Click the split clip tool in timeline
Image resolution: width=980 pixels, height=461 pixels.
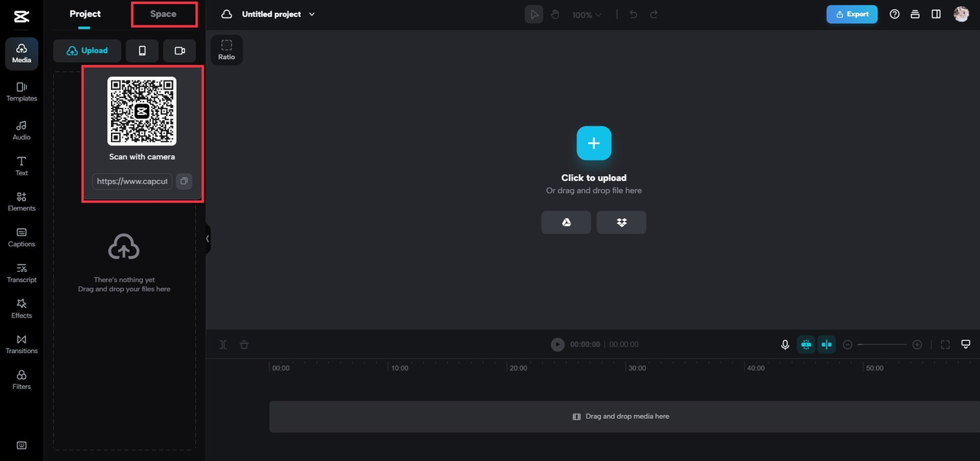(x=223, y=345)
